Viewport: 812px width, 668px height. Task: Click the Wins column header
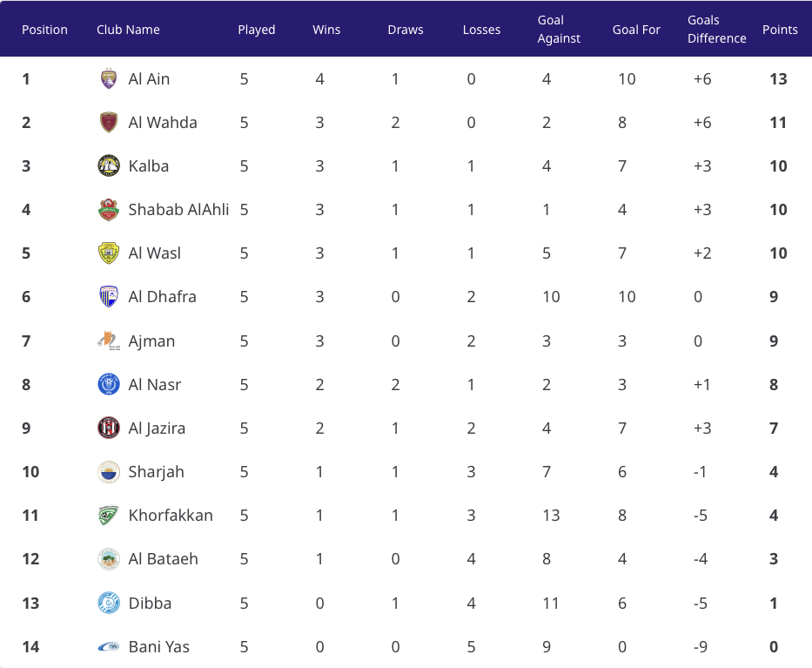pyautogui.click(x=326, y=30)
